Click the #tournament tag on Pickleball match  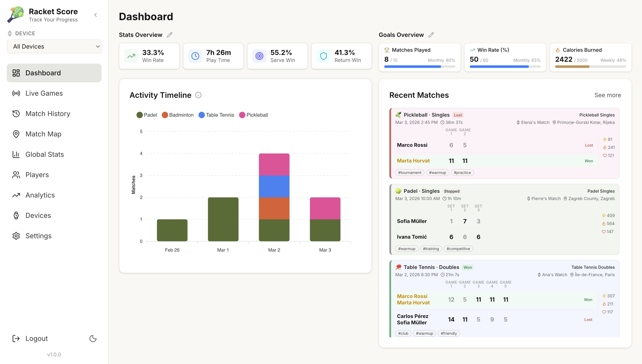410,173
